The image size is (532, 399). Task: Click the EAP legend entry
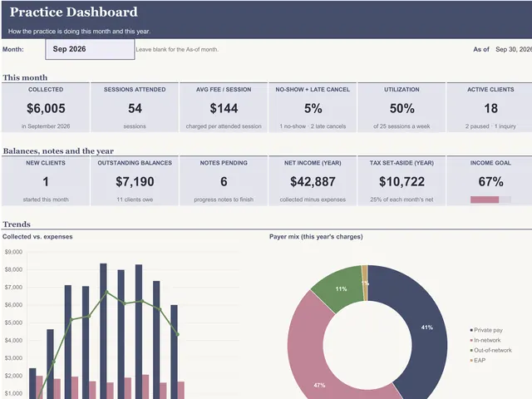(x=478, y=360)
